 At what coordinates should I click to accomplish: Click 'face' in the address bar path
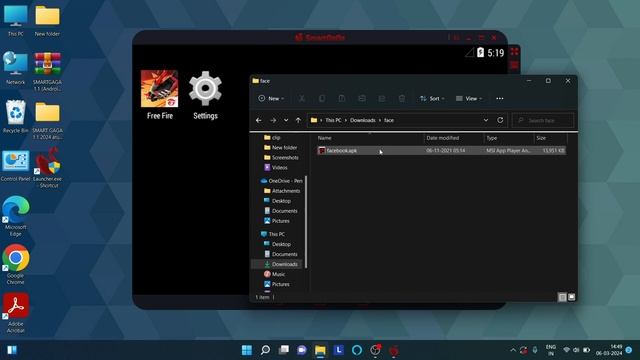[389, 120]
